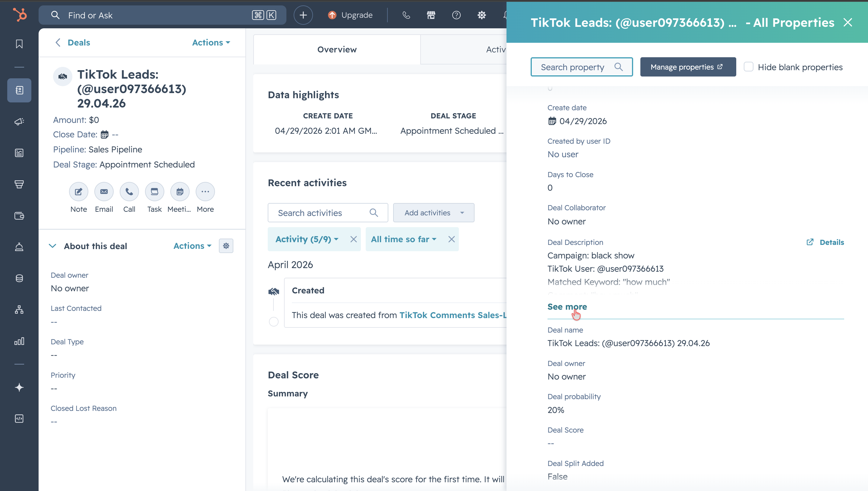This screenshot has width=868, height=491.
Task: Open TikTok Comments Sales-L link
Action: 453,315
